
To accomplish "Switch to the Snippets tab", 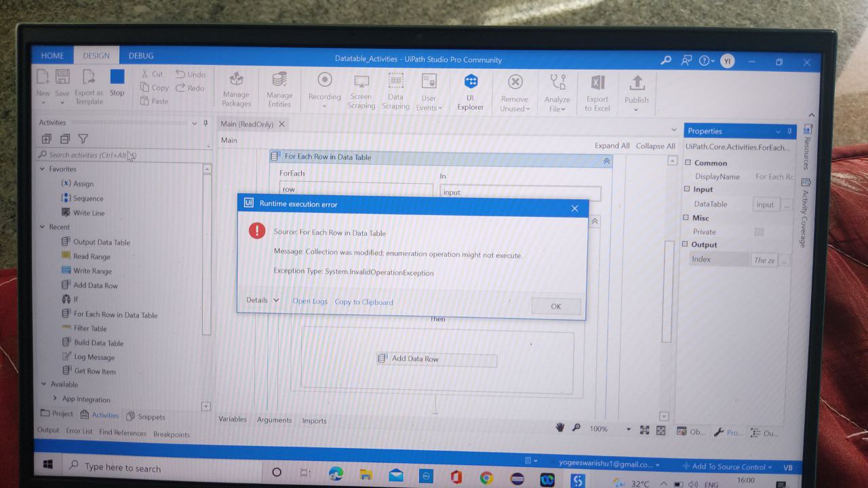I will 146,417.
